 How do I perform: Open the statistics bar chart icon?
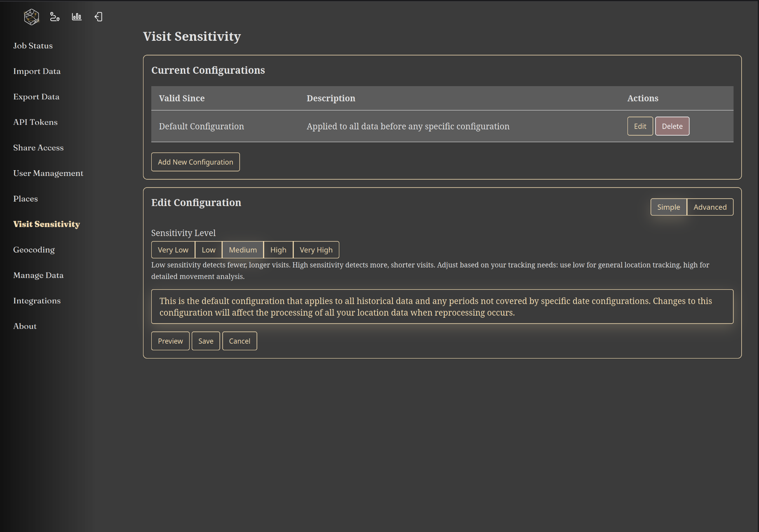(x=77, y=17)
